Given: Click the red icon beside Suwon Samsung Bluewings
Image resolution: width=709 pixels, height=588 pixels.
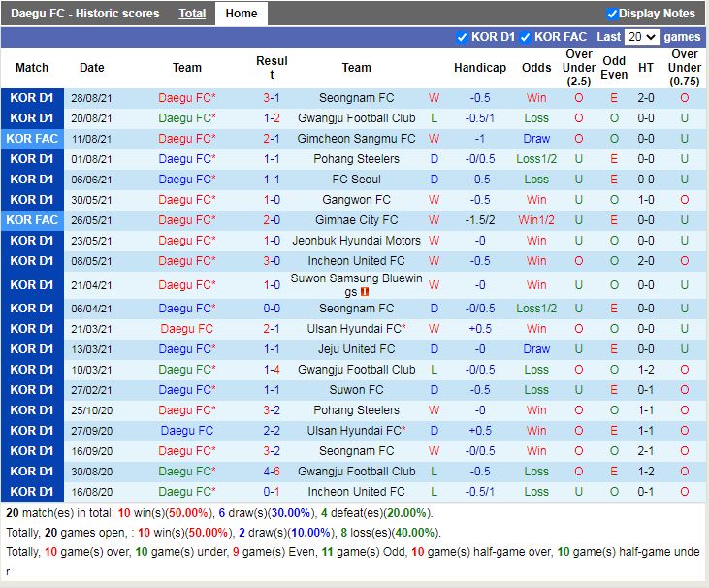Looking at the screenshot, I should [x=366, y=292].
